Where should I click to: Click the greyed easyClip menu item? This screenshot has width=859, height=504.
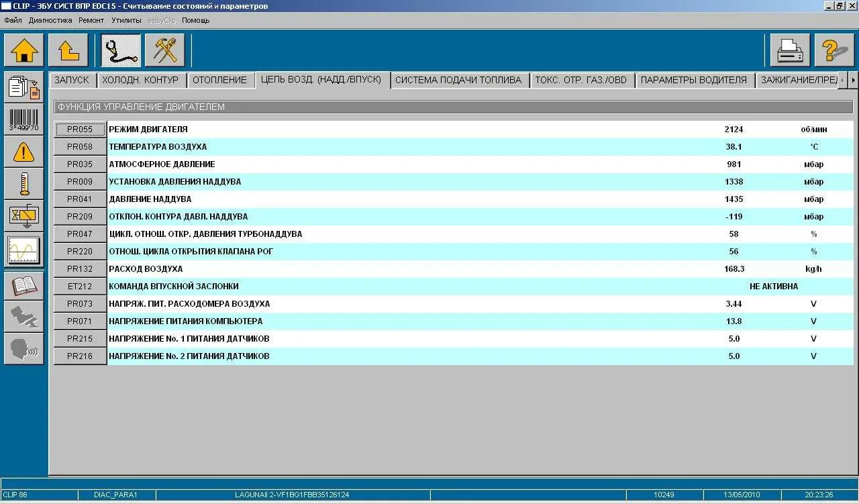tap(161, 20)
